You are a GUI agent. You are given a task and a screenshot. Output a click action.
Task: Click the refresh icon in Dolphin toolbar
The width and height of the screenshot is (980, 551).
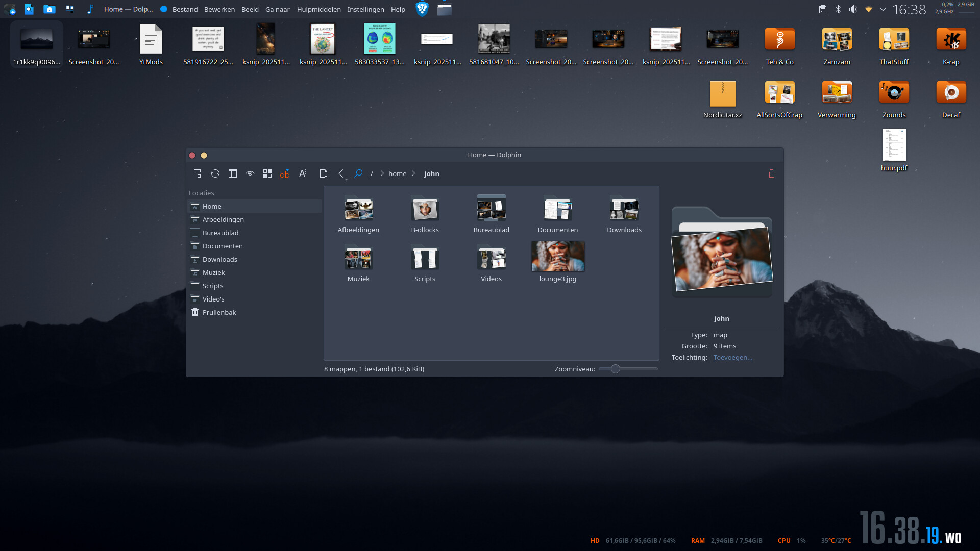pos(215,173)
